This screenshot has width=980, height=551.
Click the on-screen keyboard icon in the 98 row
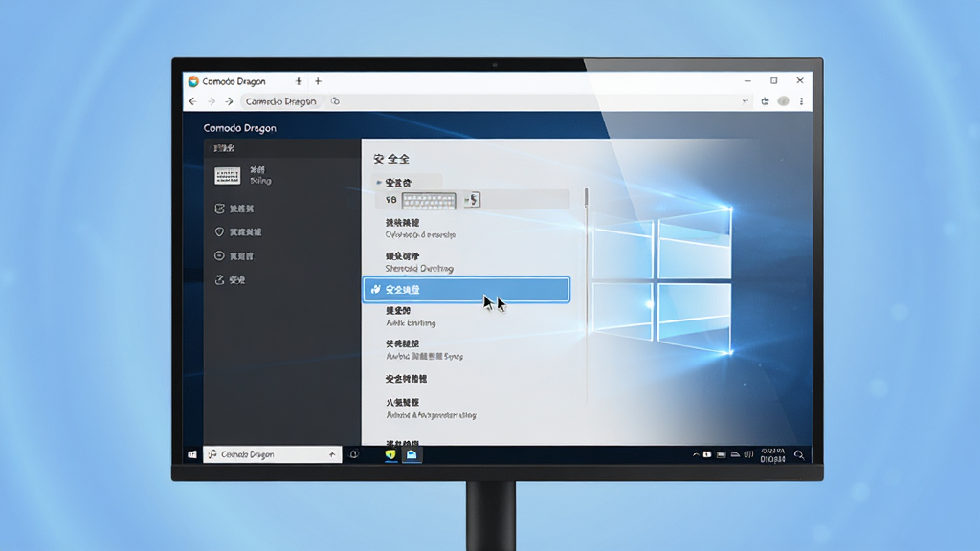429,201
